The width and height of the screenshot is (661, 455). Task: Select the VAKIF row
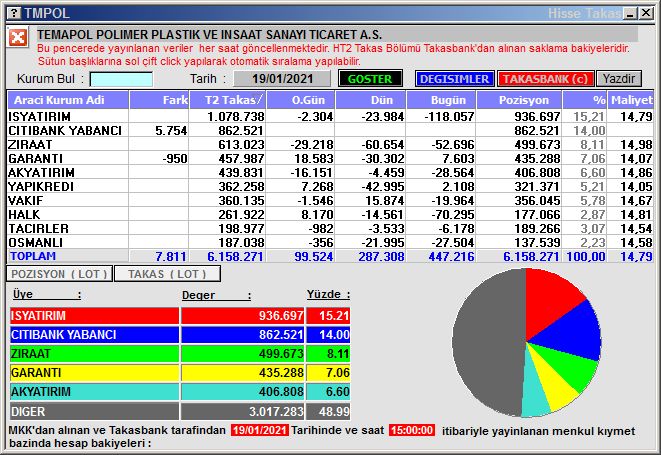click(330, 200)
